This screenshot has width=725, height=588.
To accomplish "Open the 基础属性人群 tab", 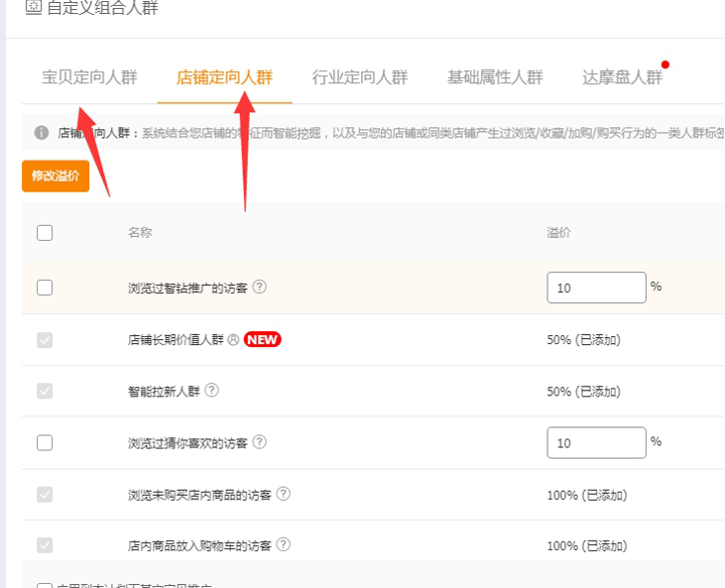I will (x=495, y=77).
